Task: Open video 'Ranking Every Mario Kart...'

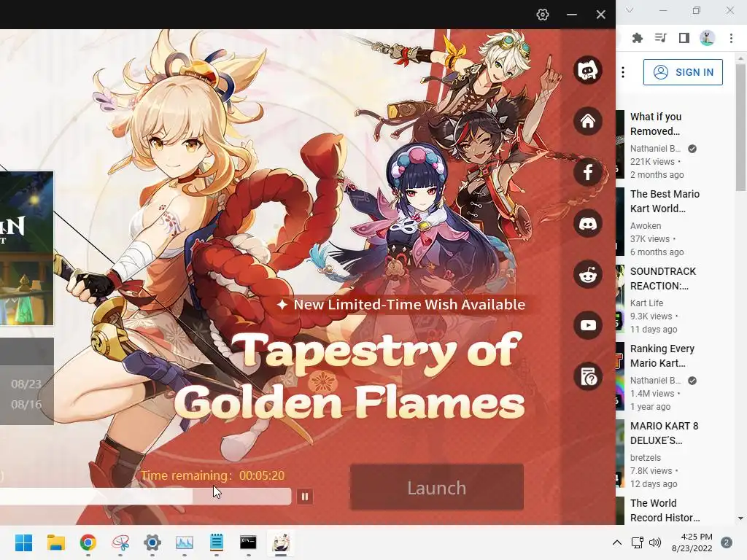Action: 662,356
